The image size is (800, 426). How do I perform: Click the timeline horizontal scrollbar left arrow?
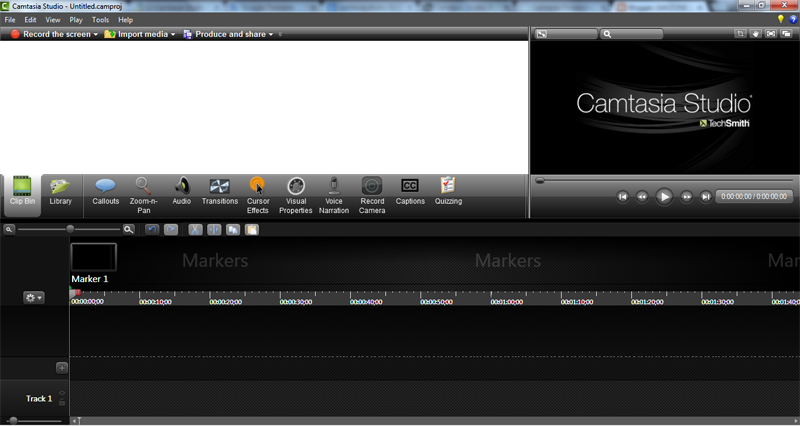tap(74, 421)
